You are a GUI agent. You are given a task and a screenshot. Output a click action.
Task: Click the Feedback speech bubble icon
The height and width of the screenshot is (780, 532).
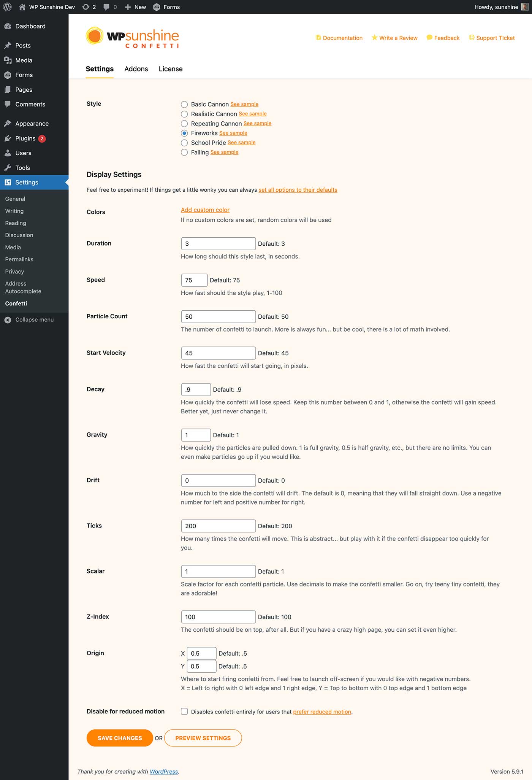429,38
